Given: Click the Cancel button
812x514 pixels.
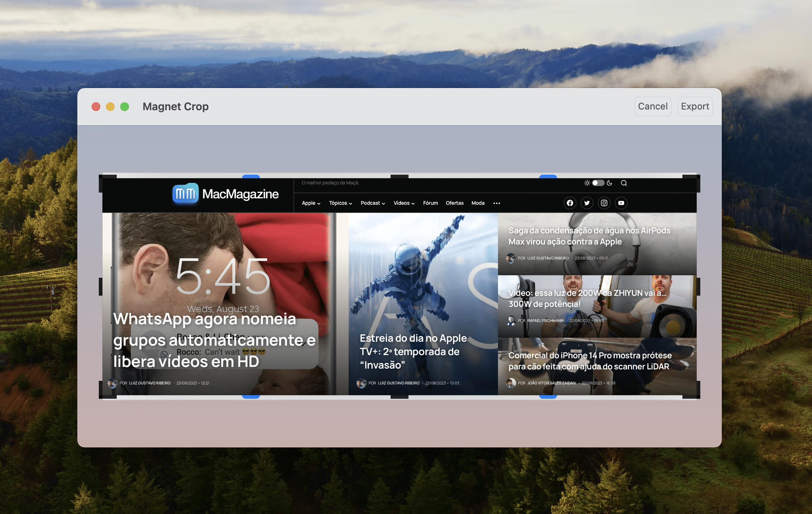Looking at the screenshot, I should pyautogui.click(x=653, y=106).
